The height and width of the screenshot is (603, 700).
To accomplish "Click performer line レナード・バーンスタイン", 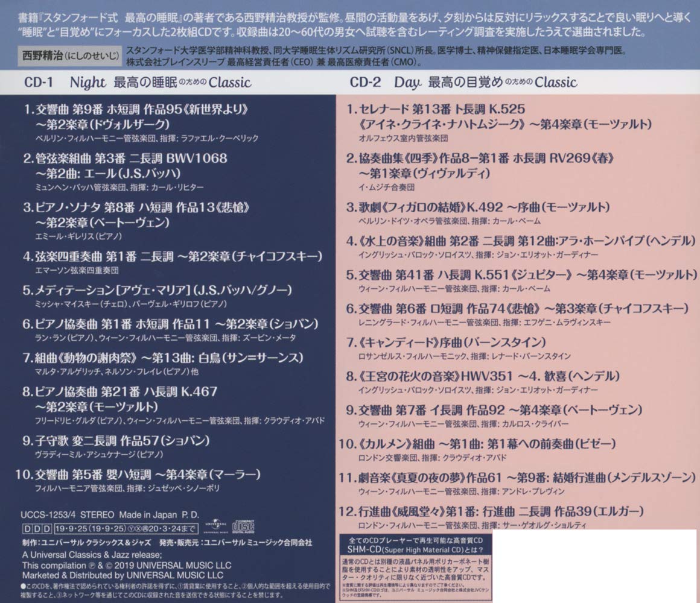I will [464, 356].
